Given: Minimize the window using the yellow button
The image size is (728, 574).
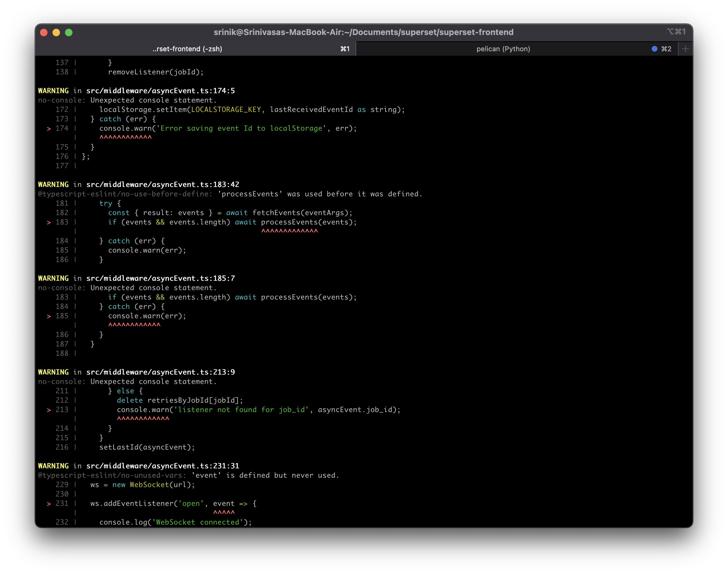Looking at the screenshot, I should pyautogui.click(x=56, y=32).
